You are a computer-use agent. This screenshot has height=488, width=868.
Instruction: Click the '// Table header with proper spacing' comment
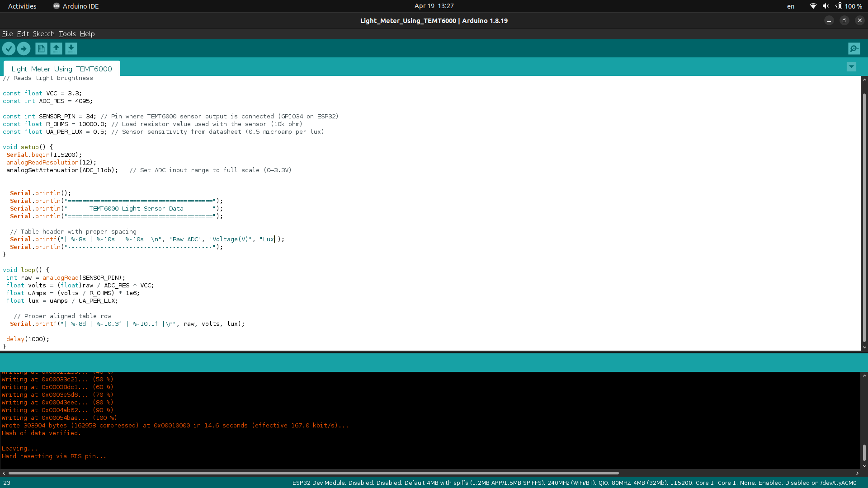coord(73,232)
